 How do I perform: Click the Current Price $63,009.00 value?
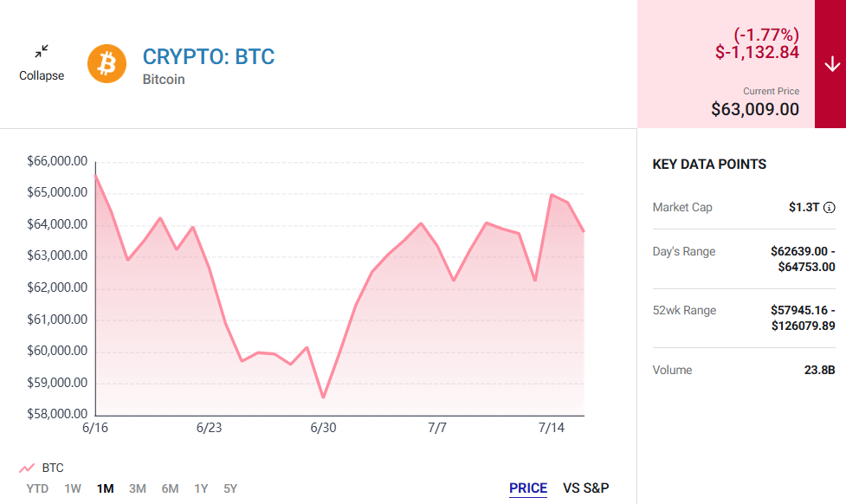(755, 109)
